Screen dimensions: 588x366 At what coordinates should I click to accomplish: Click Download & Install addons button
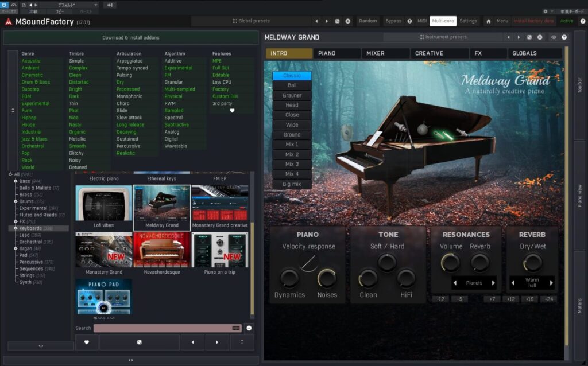point(131,38)
